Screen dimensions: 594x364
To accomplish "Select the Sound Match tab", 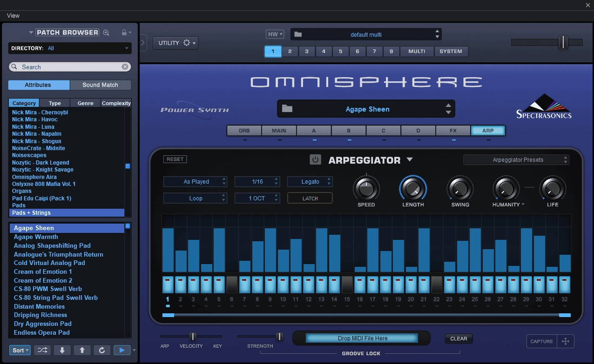I will coord(101,85).
